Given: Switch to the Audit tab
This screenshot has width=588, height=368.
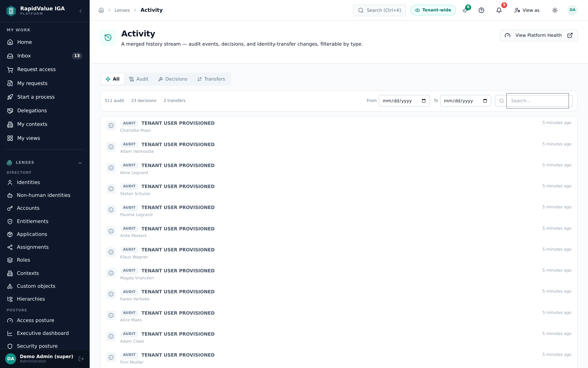Looking at the screenshot, I should (x=139, y=79).
